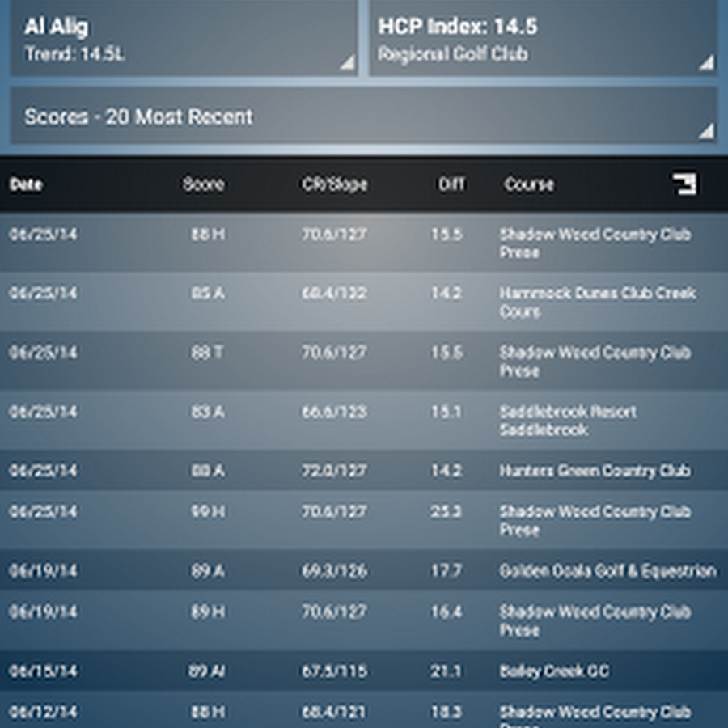
Task: Open the Golden Ocala Golf & Equestrian entry
Action: [607, 570]
